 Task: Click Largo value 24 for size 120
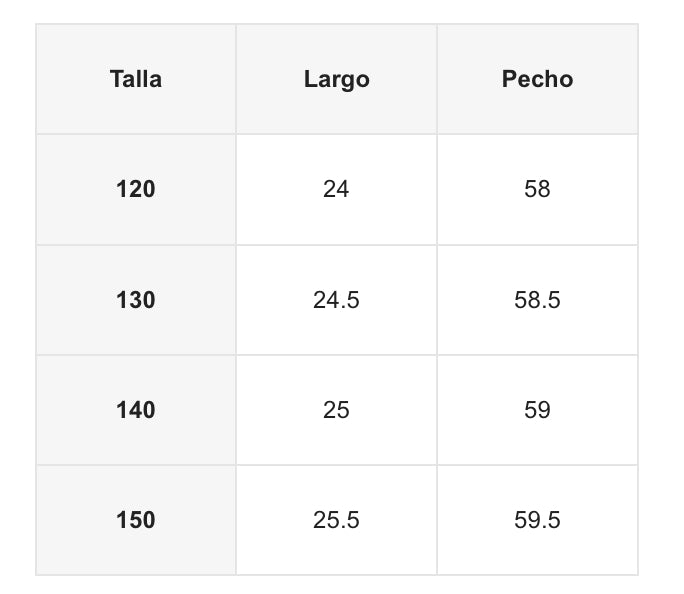point(336,189)
